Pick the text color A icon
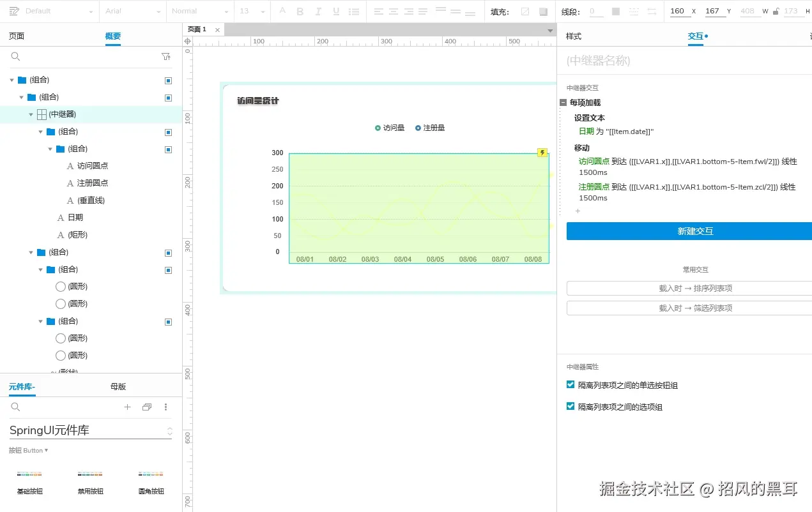This screenshot has height=512, width=812. coord(283,11)
